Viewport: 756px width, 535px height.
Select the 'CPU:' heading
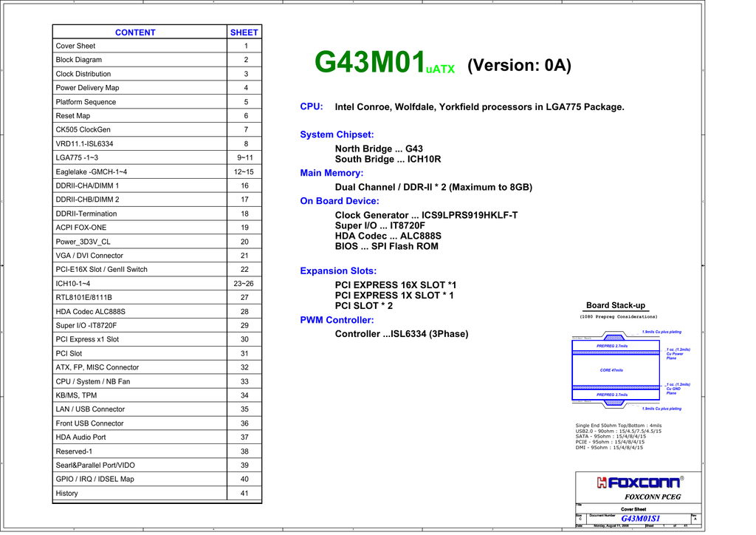point(312,106)
